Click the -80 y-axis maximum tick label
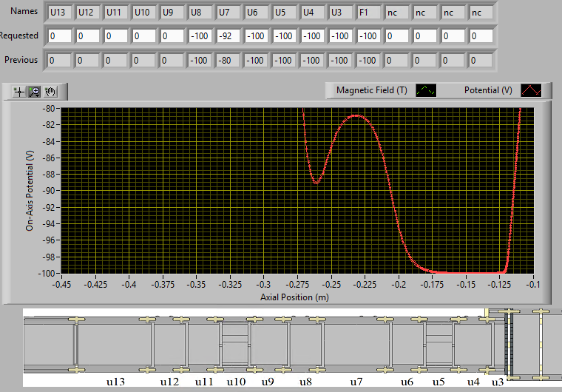The image size is (562, 392). [48, 108]
